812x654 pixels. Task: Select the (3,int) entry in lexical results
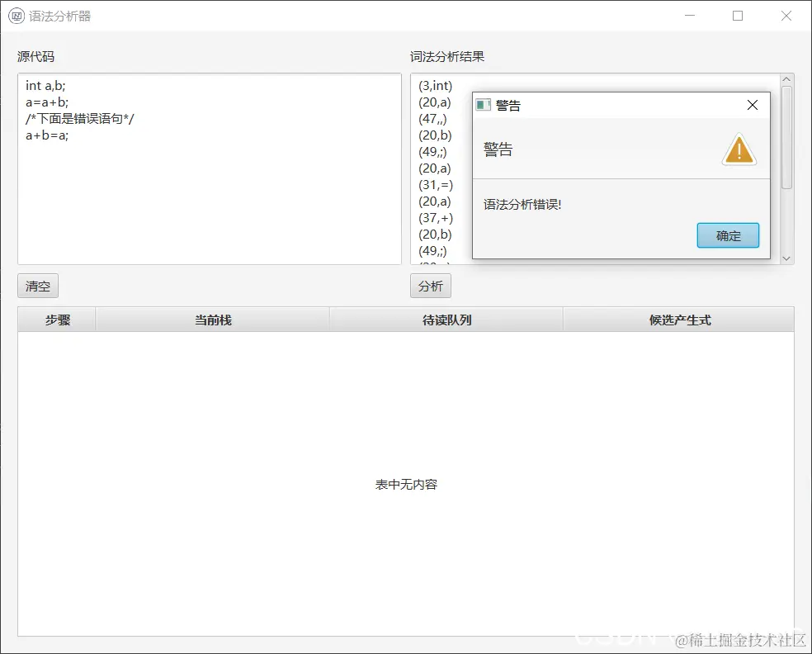[433, 85]
